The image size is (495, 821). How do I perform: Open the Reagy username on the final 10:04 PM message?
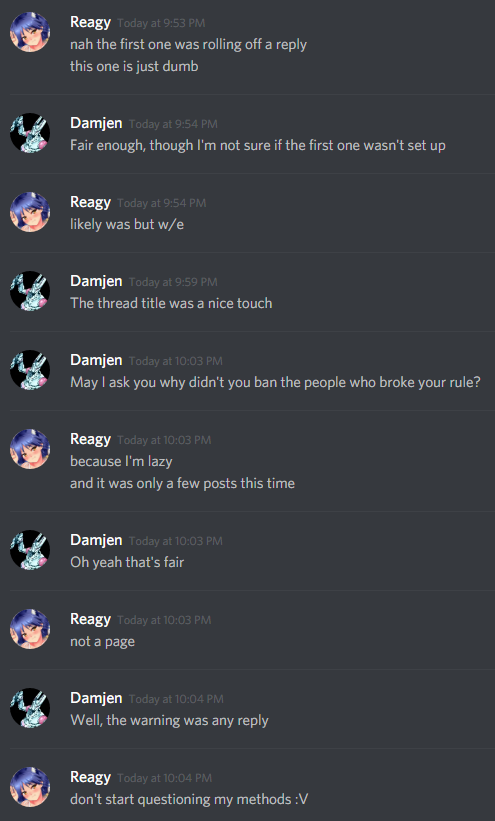click(91, 778)
